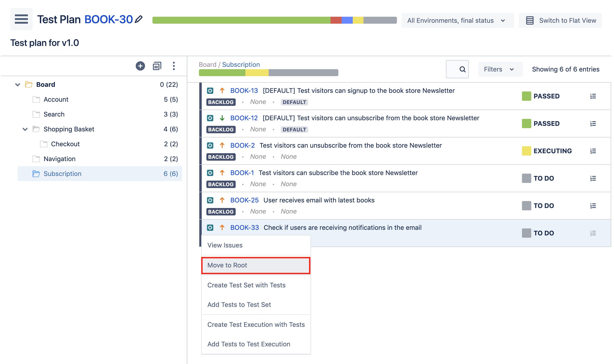Click the search magnifier icon
The width and height of the screenshot is (614, 364).
(462, 69)
